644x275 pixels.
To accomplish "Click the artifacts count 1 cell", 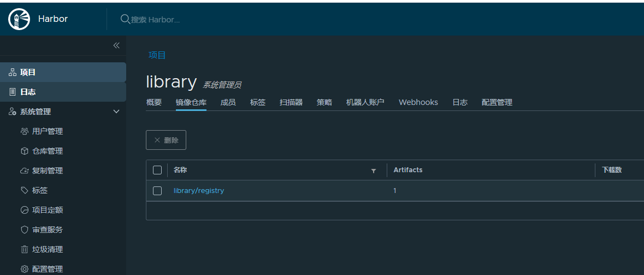I will pyautogui.click(x=395, y=191).
